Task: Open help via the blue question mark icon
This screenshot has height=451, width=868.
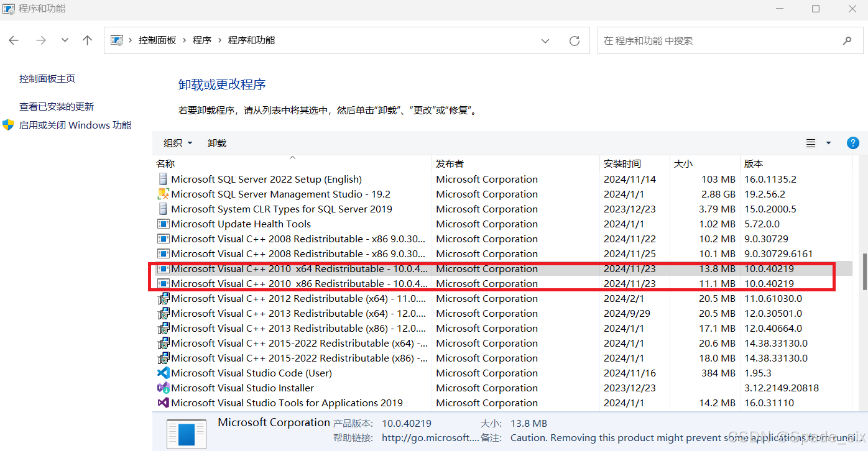Action: (x=852, y=142)
